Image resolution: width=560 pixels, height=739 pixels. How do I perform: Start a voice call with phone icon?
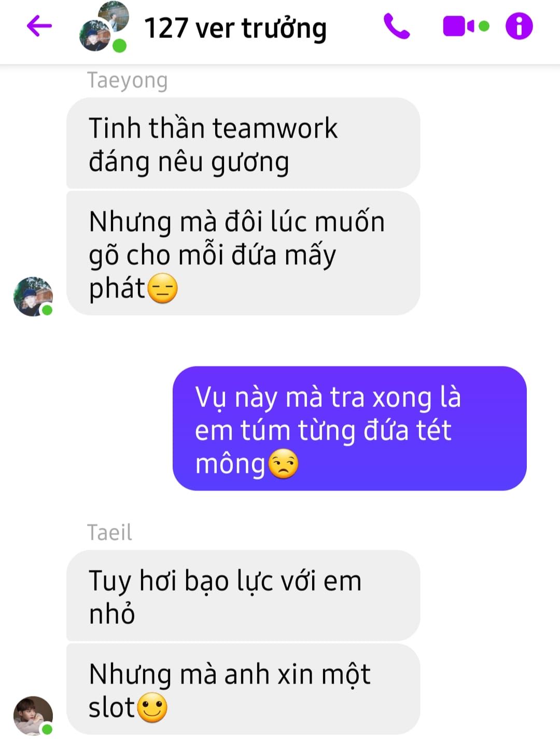[x=397, y=26]
